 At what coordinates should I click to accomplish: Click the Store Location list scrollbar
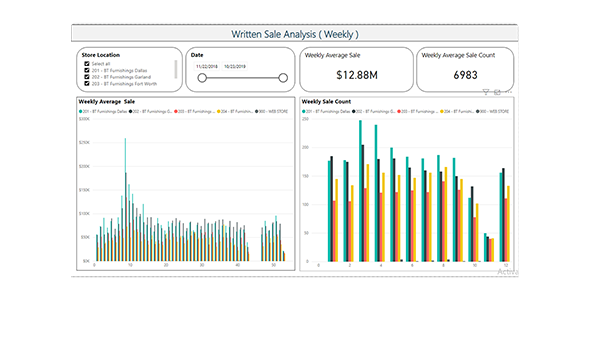175,69
